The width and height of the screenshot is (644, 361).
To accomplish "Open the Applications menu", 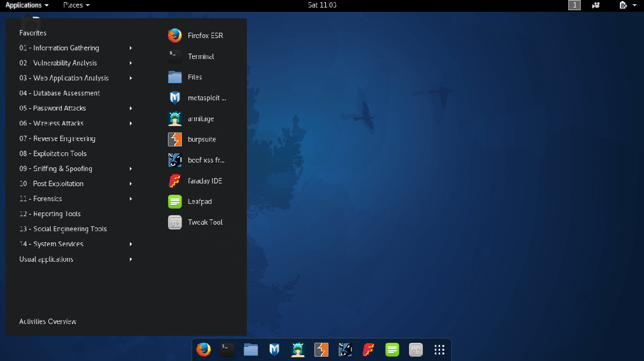I will point(24,5).
